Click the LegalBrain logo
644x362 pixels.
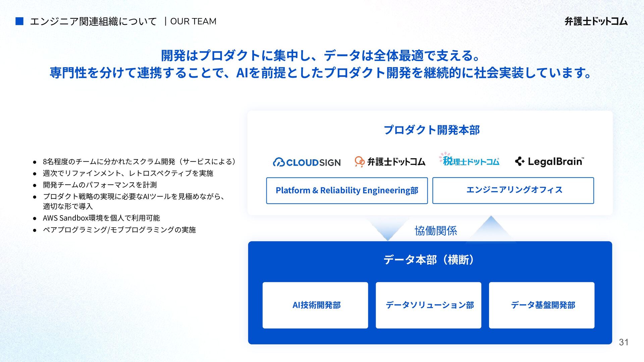[x=549, y=162]
